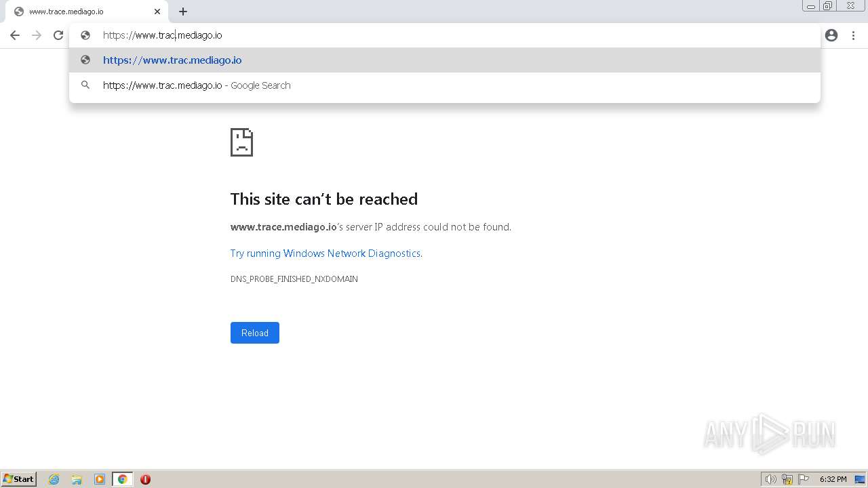Open the Action Center flag tray icon
Viewport: 868px width, 488px height.
coord(804,479)
